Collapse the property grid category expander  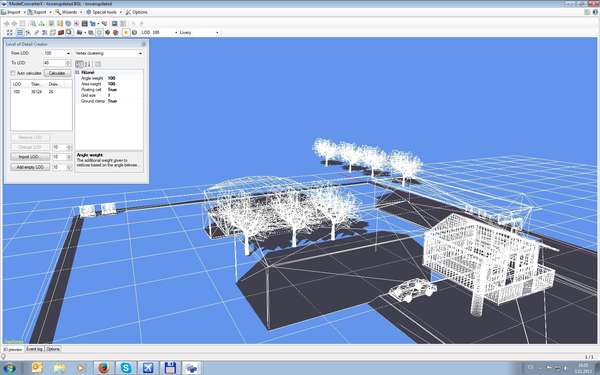[77, 72]
